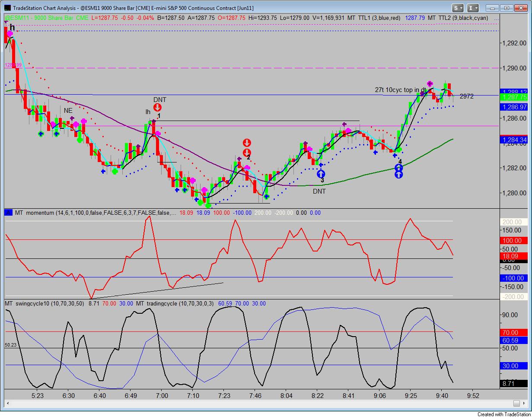The image size is (532, 417).
Task: Close the Chart Analysis window
Action: click(x=520, y=8)
